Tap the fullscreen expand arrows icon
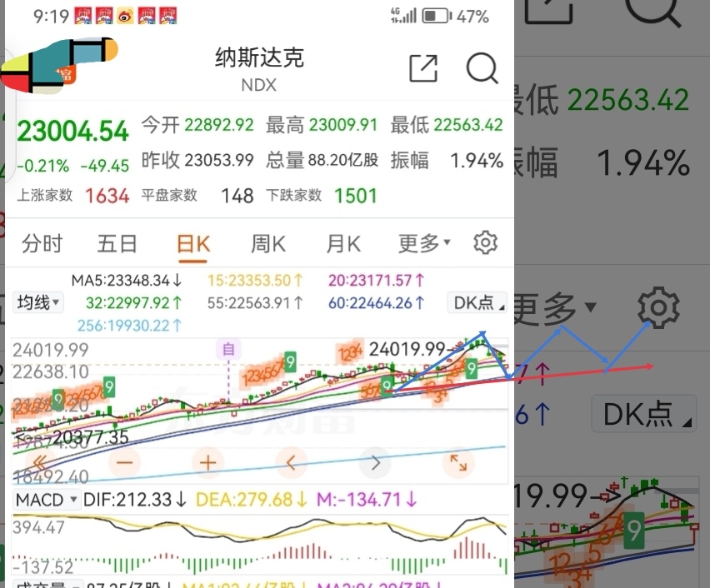710x588 pixels. [x=458, y=462]
